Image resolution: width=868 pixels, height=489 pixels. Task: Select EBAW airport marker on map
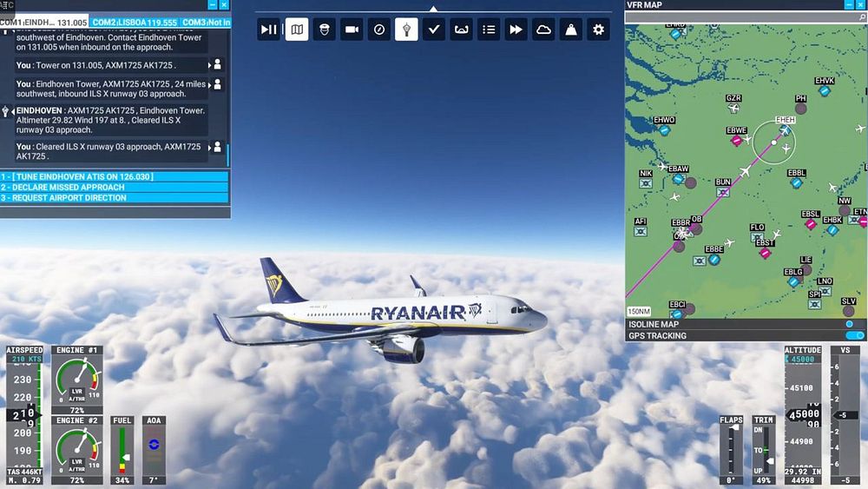click(678, 179)
